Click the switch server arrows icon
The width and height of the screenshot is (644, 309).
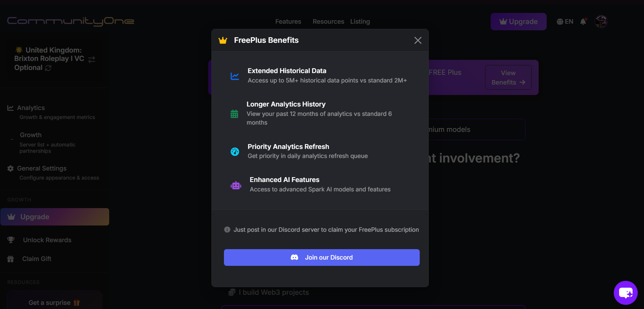coord(92,60)
